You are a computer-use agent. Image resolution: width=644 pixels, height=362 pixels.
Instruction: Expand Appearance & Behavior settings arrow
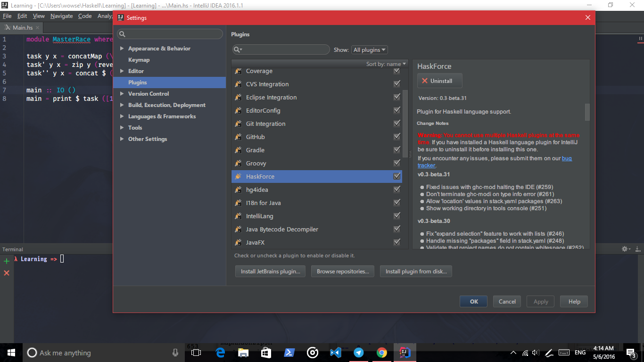122,49
